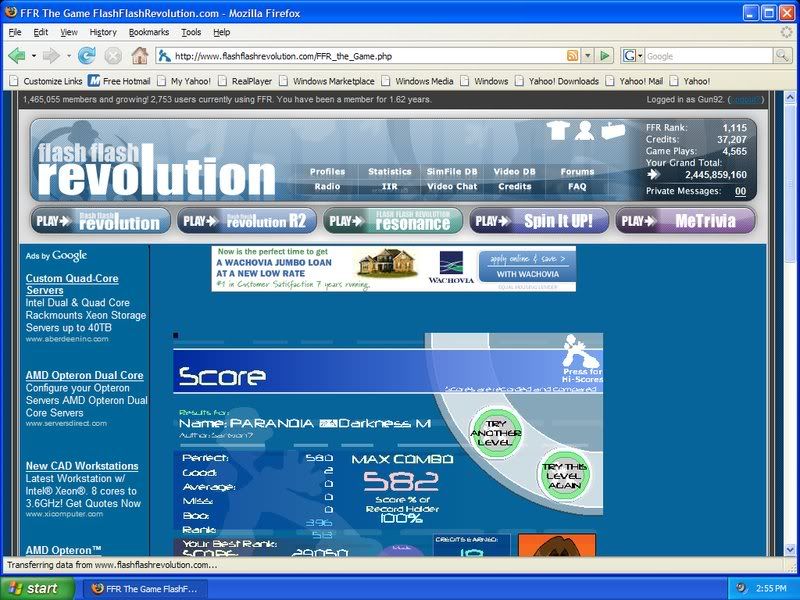This screenshot has height=600, width=800.
Task: Click the green Go arrow beside URL
Action: coord(607,56)
